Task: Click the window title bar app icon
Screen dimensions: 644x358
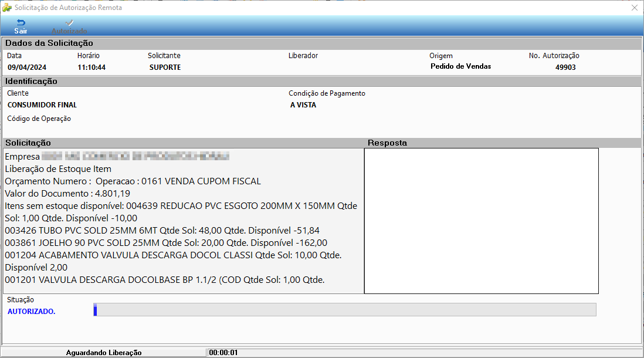Action: pyautogui.click(x=7, y=8)
